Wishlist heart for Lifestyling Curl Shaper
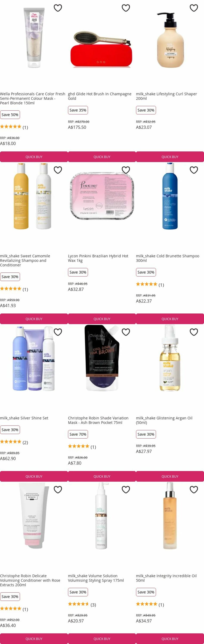 click(x=194, y=8)
